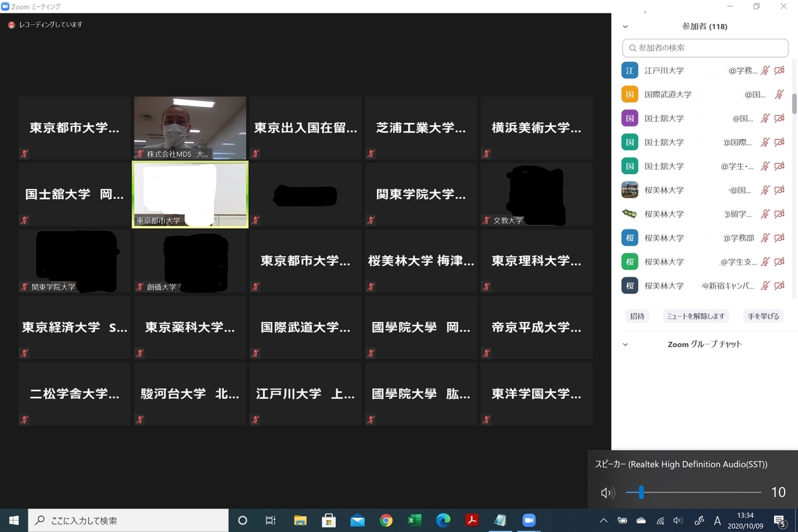Click muted mic icon on 二松学舎大学 tile

25,420
